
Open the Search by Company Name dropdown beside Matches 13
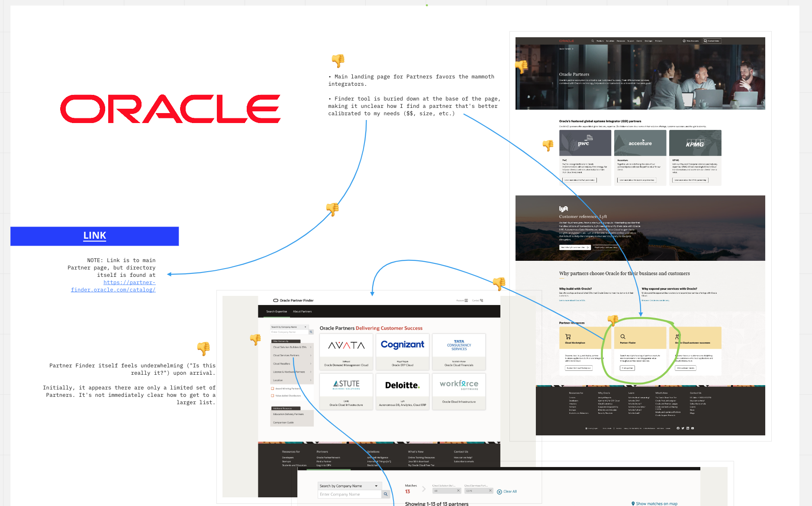(350, 486)
